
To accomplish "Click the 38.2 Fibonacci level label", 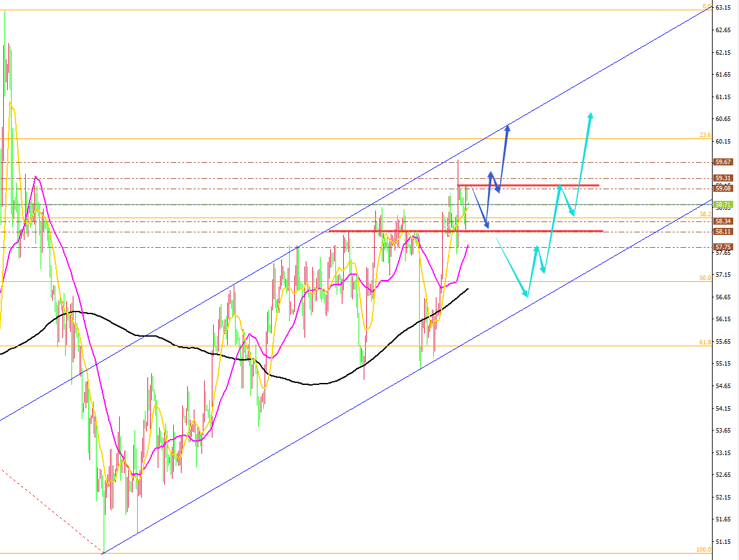I will (x=705, y=214).
